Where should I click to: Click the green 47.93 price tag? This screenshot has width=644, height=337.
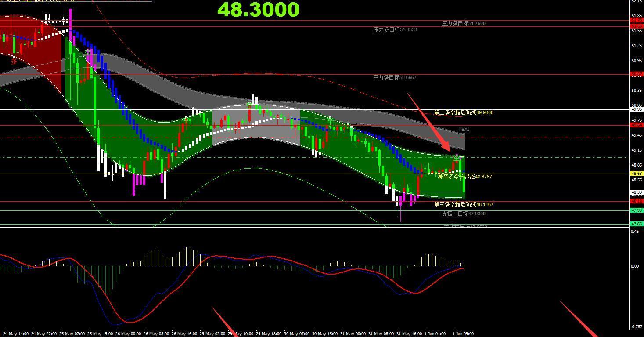point(637,210)
